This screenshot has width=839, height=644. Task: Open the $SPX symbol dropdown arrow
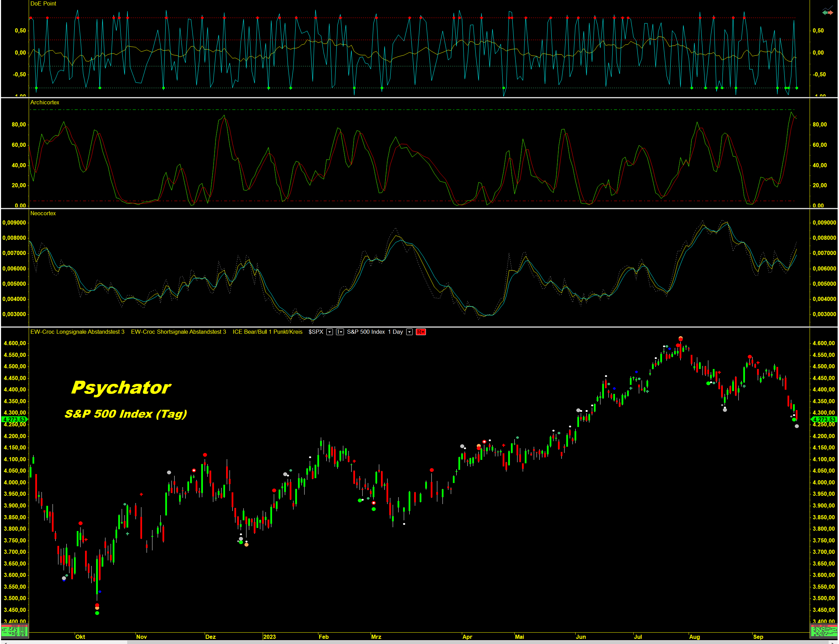click(329, 332)
